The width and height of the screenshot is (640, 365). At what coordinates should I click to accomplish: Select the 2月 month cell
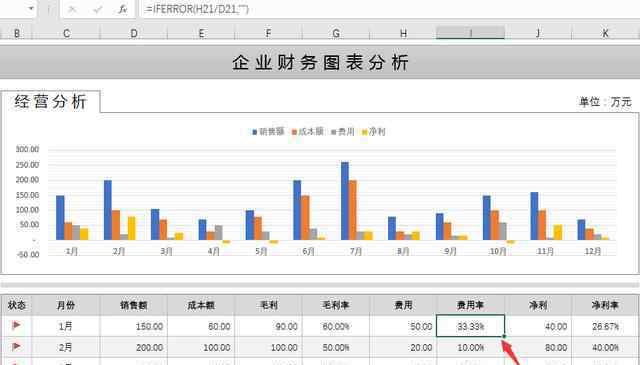coord(66,347)
